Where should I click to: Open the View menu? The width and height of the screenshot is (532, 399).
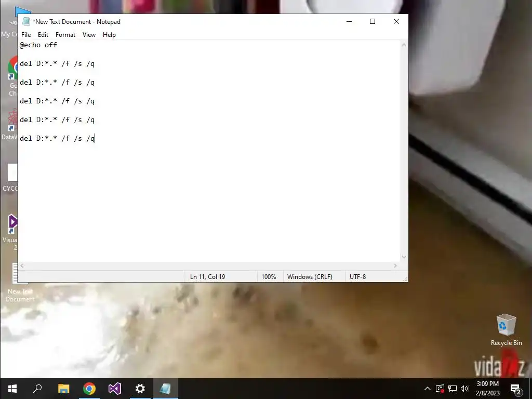coord(89,35)
